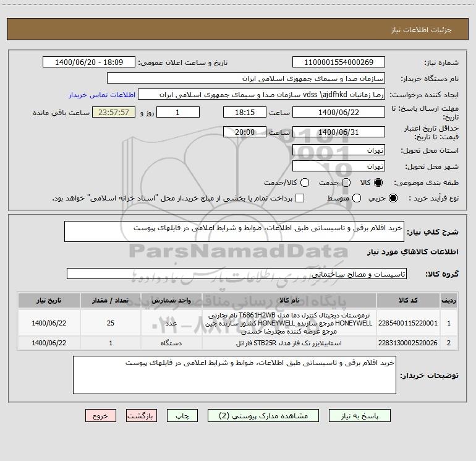476x461 pixels.
Task: Click the اطلاعات کالاهای مورد نیاز heading
Action: tap(412, 252)
